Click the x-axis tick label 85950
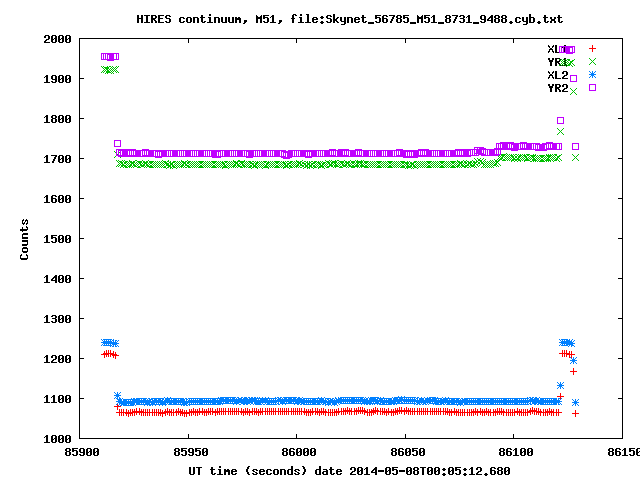 (191, 452)
